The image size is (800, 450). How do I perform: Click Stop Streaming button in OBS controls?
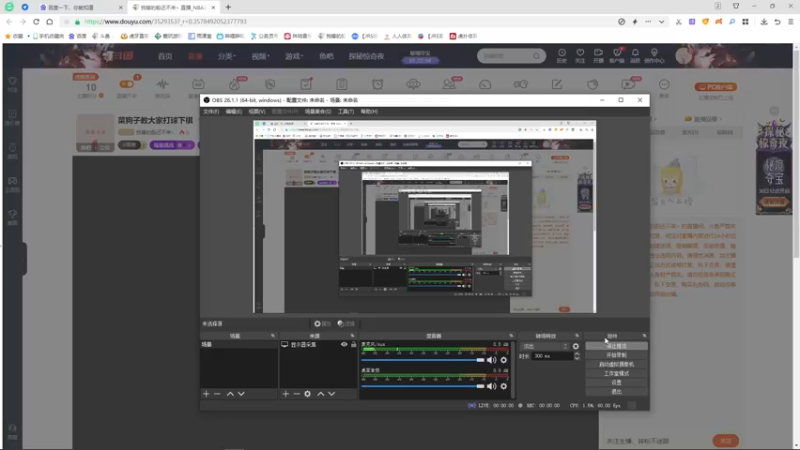pos(616,346)
